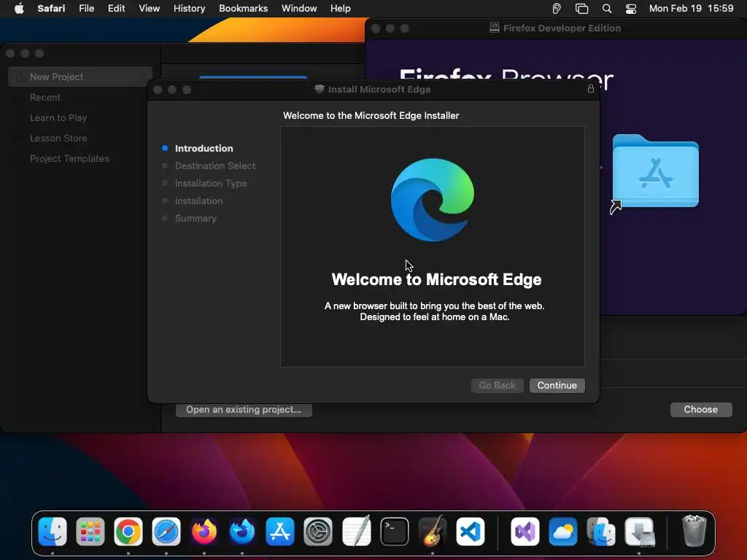Open Launchpad in the dock
The image size is (747, 560).
coord(90,532)
